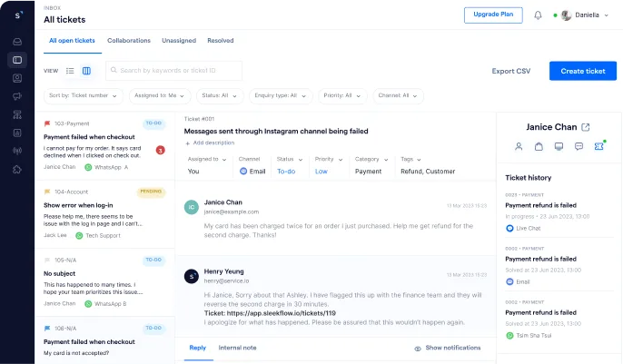The width and height of the screenshot is (623, 364).
Task: Open Tsim Sha Tsui history entry
Action: coord(559,319)
